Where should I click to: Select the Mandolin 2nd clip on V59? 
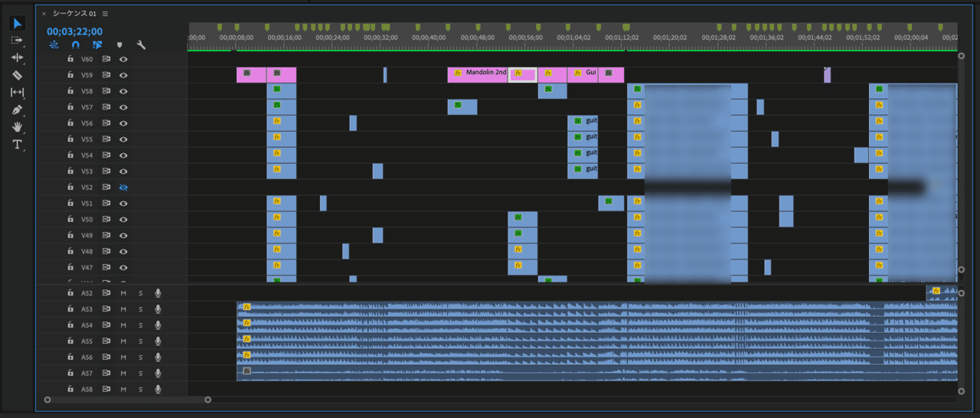point(478,74)
